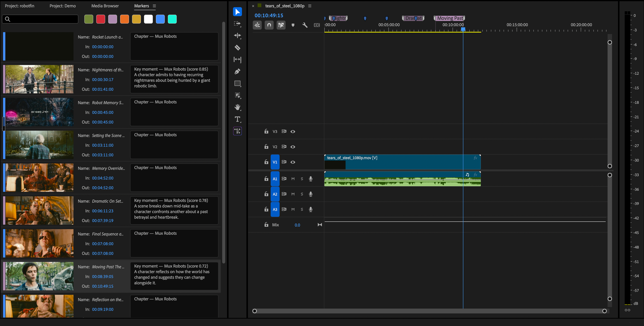Image resolution: width=644 pixels, height=326 pixels.
Task: Open Timeline Display Settings wrench
Action: (x=305, y=25)
